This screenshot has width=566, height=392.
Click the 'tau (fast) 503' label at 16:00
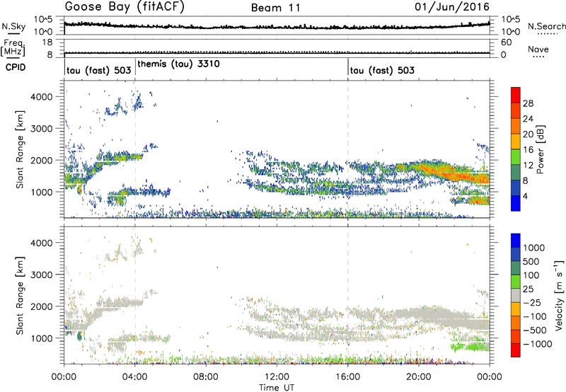tap(382, 70)
